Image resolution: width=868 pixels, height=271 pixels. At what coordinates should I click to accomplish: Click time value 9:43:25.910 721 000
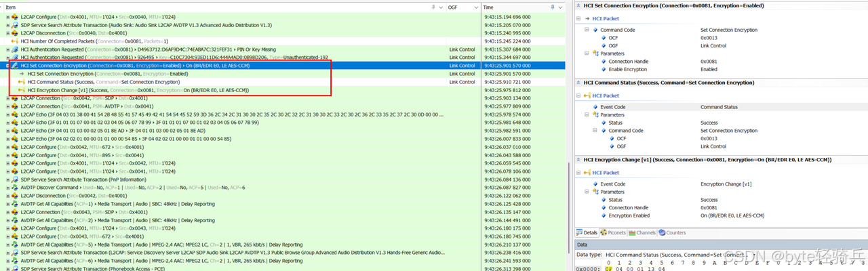point(507,82)
